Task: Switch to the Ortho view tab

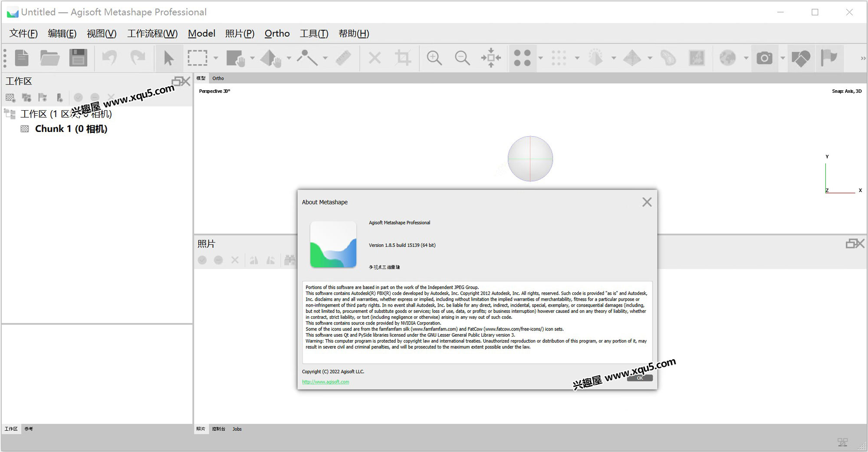Action: [x=218, y=78]
